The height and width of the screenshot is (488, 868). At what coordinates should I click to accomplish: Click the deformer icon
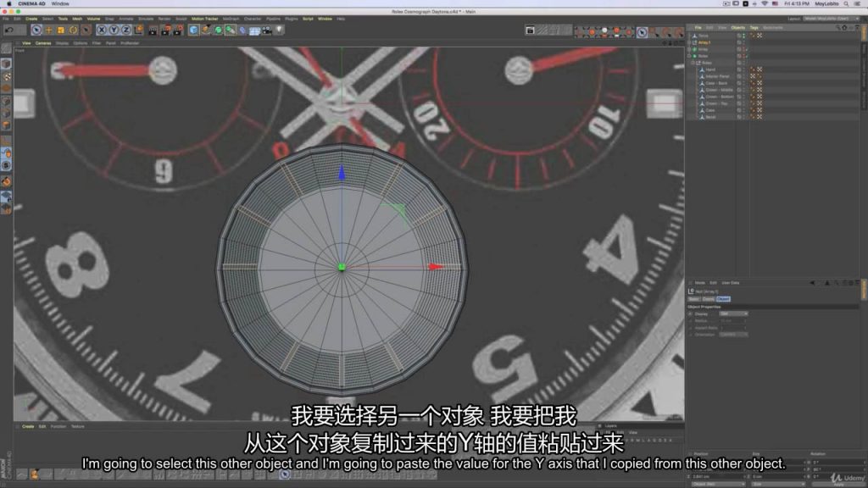tap(242, 30)
